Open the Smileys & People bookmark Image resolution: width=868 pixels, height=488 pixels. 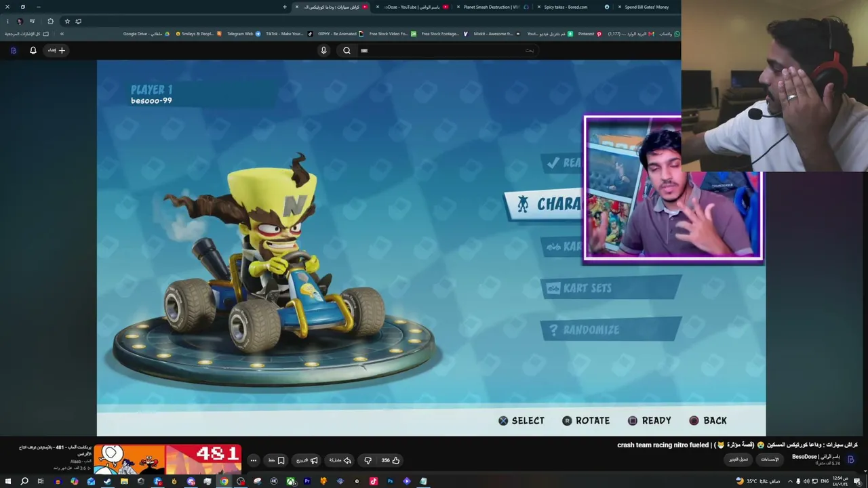pyautogui.click(x=198, y=34)
